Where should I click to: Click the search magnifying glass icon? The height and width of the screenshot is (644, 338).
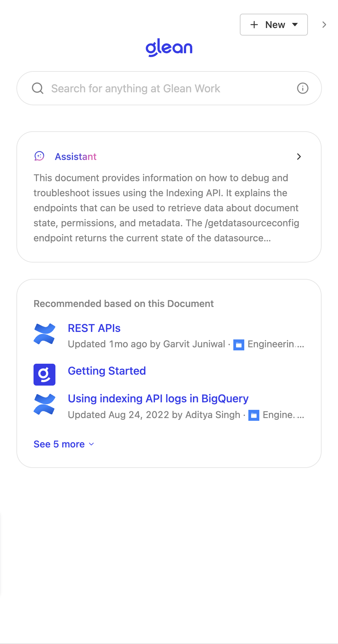38,88
